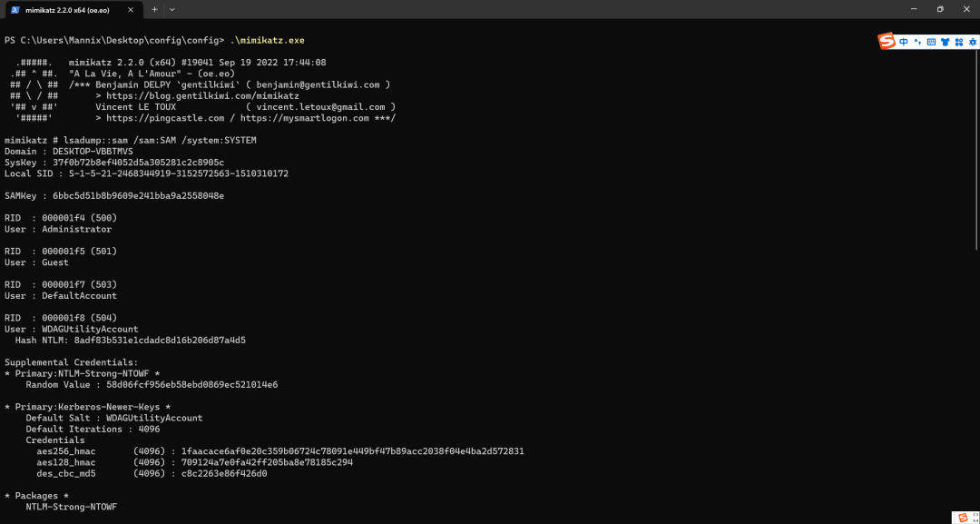This screenshot has height=524, width=980.
Task: Click the SAMKey value 6bbc5d51b8b9609e241bba9a2558048e
Action: [x=138, y=196]
